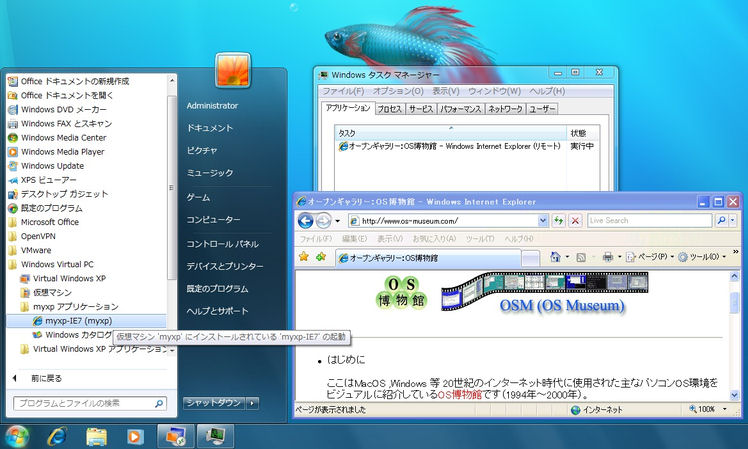Expand Virtual Windows XP アプリケーション folder
This screenshot has height=449, width=748.
(x=95, y=349)
